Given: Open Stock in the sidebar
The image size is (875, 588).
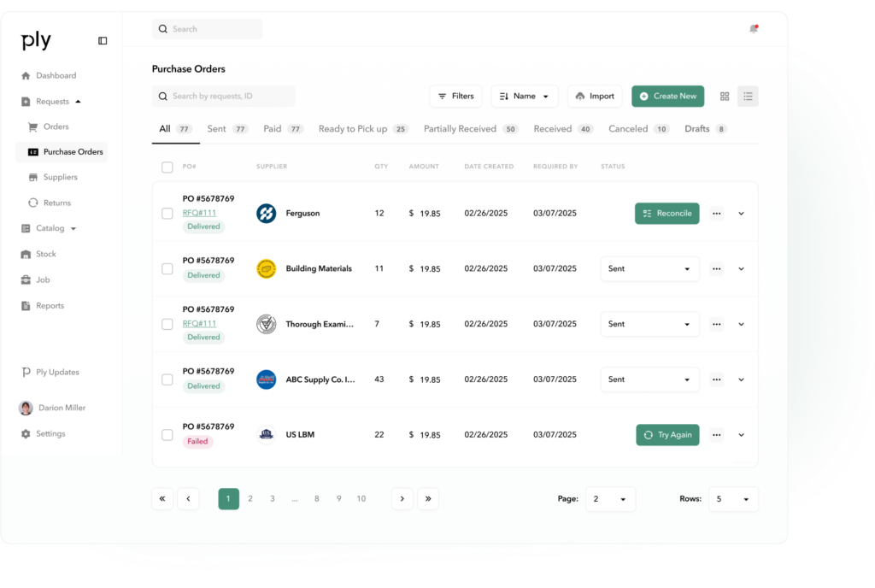Looking at the screenshot, I should 38,255.
